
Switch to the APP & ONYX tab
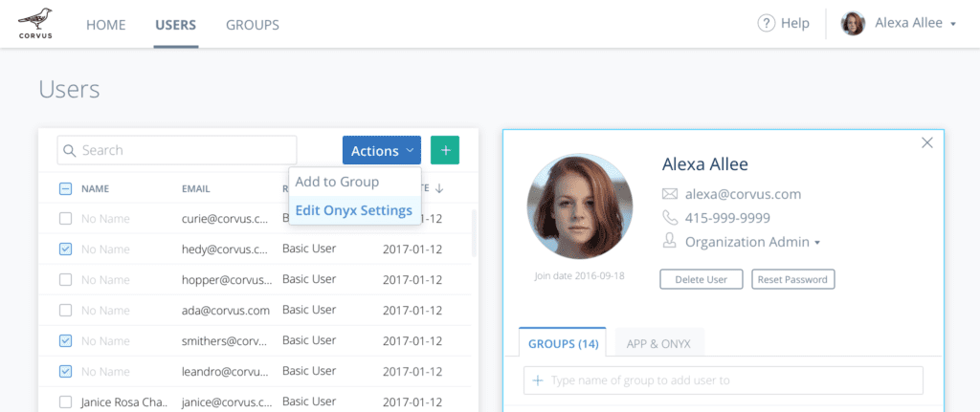click(x=658, y=342)
